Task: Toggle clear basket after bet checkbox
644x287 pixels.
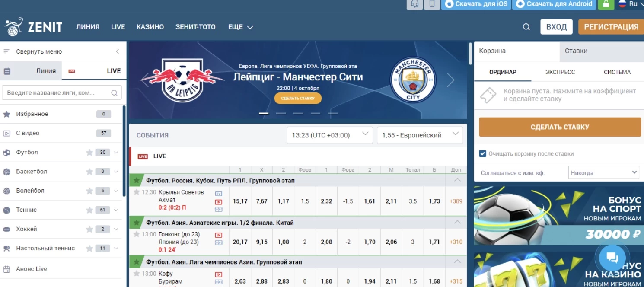Action: [x=483, y=153]
